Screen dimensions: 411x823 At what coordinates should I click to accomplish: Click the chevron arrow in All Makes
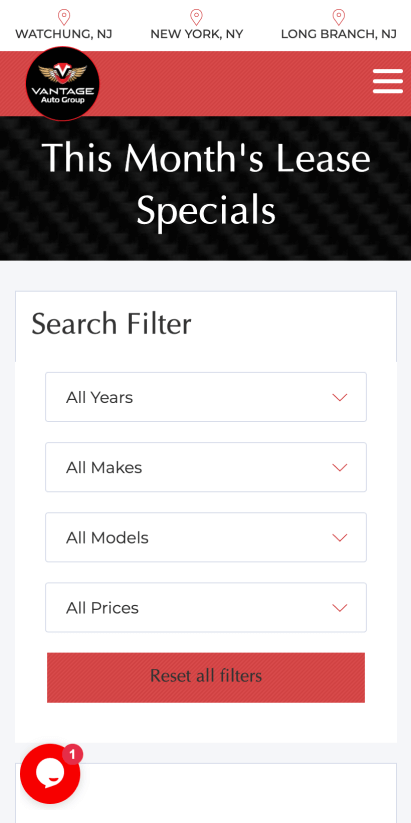point(340,467)
